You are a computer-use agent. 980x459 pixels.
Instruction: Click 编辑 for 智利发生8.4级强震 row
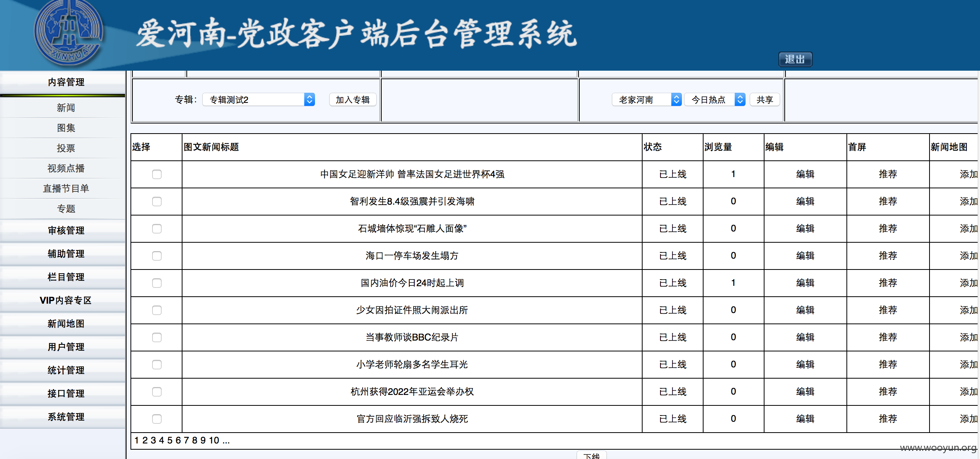[805, 202]
